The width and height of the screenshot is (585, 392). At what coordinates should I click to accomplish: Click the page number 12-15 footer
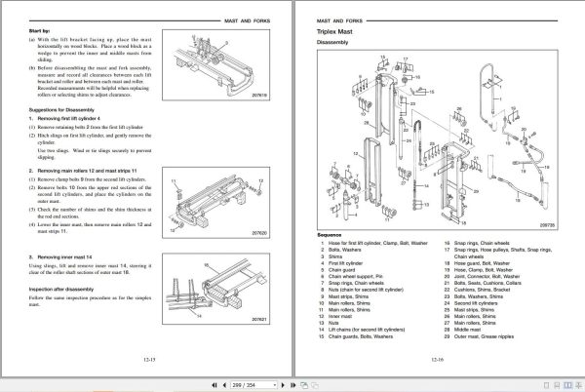149,360
